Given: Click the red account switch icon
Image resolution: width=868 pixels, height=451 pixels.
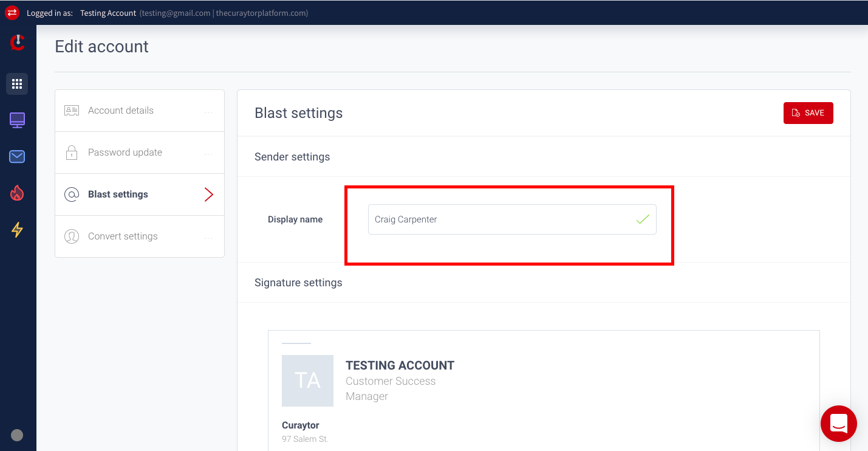Looking at the screenshot, I should tap(12, 12).
